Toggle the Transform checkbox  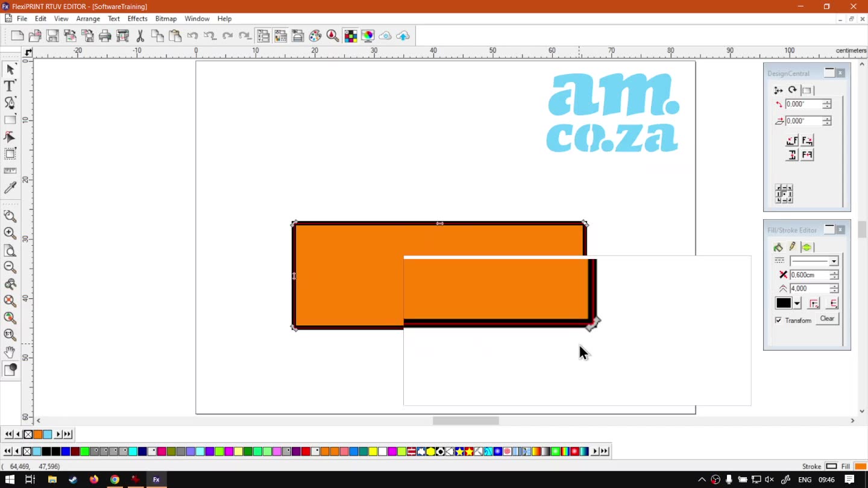point(778,320)
